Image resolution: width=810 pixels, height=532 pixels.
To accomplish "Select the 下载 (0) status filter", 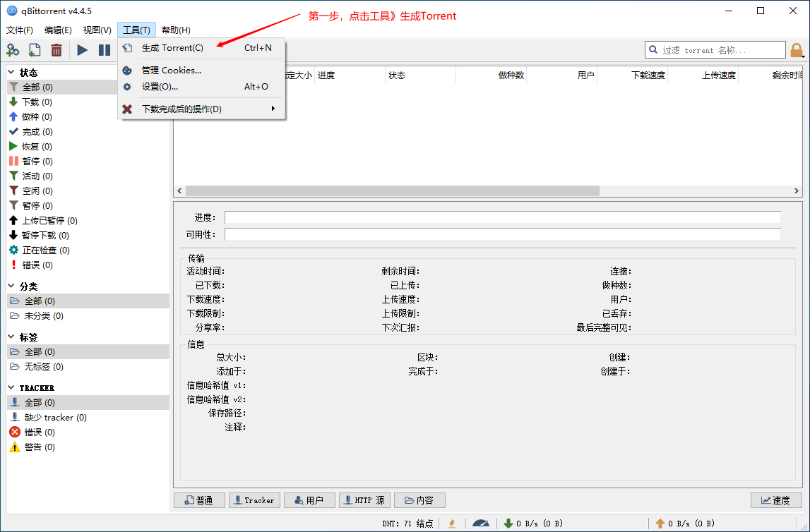I will (x=88, y=102).
